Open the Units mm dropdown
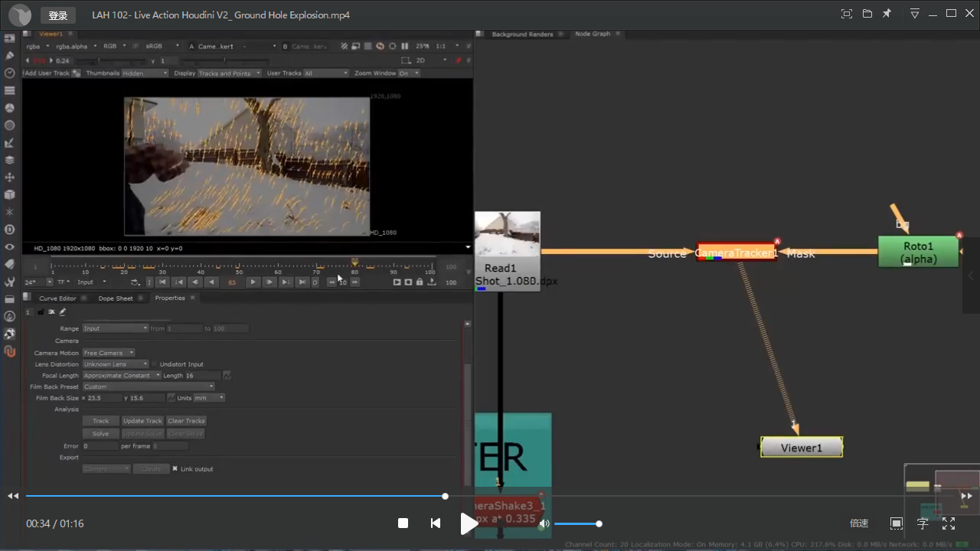The height and width of the screenshot is (551, 980). pyautogui.click(x=209, y=398)
